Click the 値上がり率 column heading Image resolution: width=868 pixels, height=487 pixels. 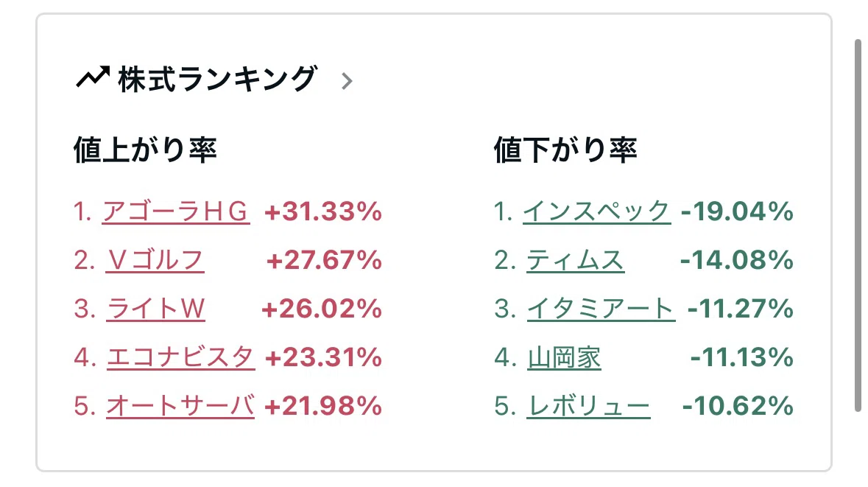pos(145,150)
